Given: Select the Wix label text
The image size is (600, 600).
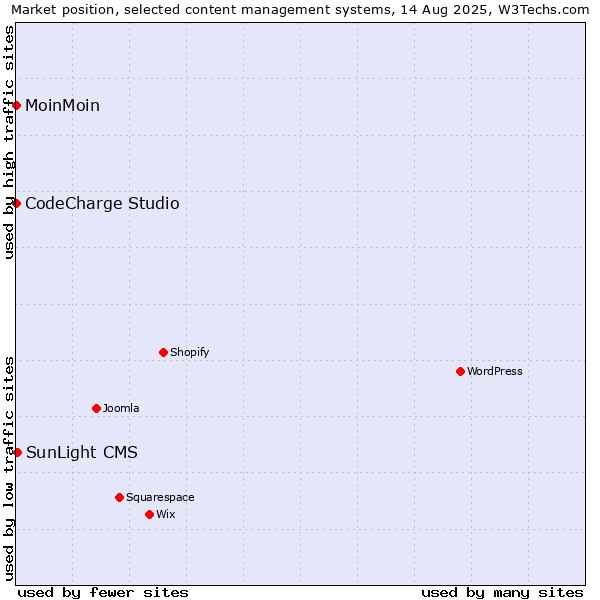Looking at the screenshot, I should pos(166,514).
